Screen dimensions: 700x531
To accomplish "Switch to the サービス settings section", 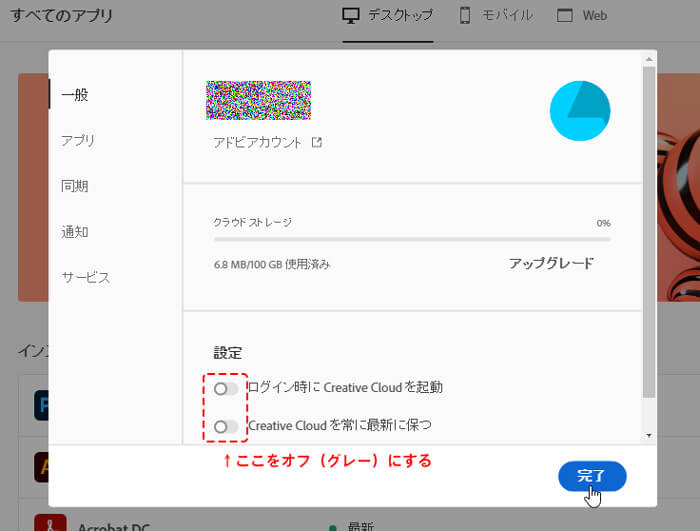I will tap(86, 277).
